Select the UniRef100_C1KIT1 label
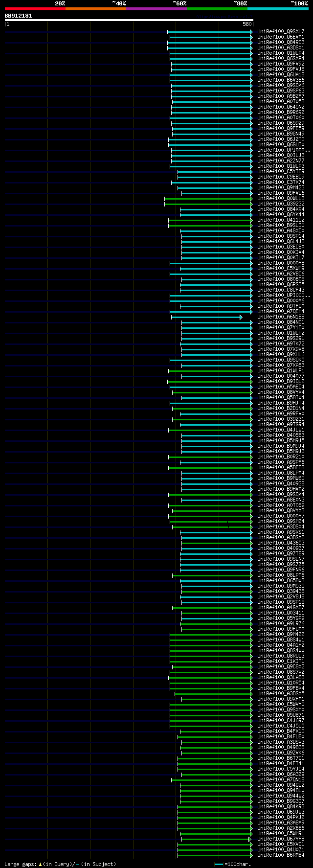 click(x=281, y=661)
